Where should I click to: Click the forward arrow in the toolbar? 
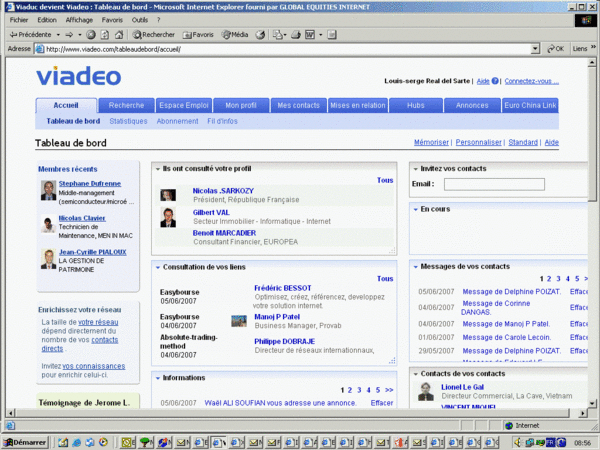coord(69,35)
